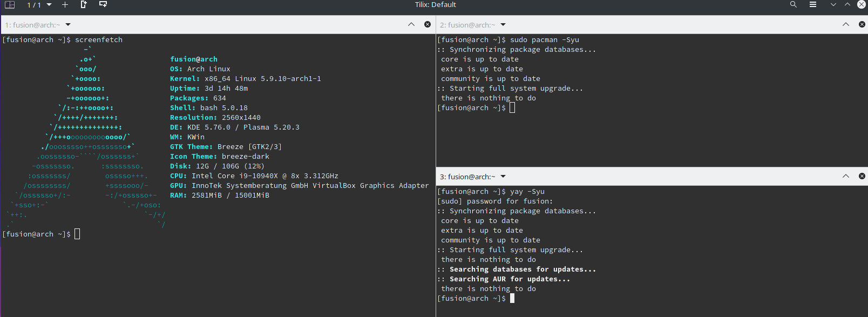Viewport: 868px width, 317px height.
Task: Click 'extra is up to date' in terminal 3
Action: [x=482, y=231]
